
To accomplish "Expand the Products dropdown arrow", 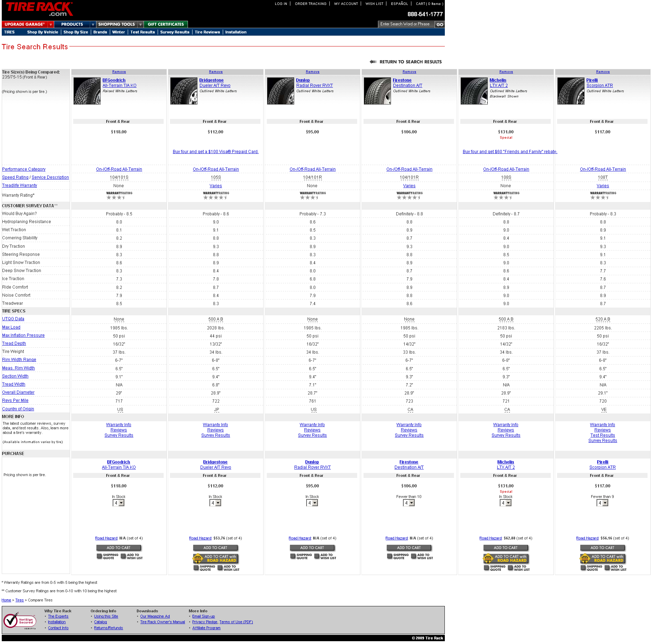I will point(93,24).
